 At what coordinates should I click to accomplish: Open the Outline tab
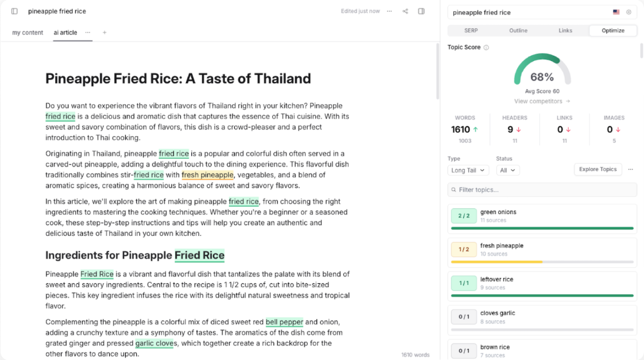(x=518, y=30)
